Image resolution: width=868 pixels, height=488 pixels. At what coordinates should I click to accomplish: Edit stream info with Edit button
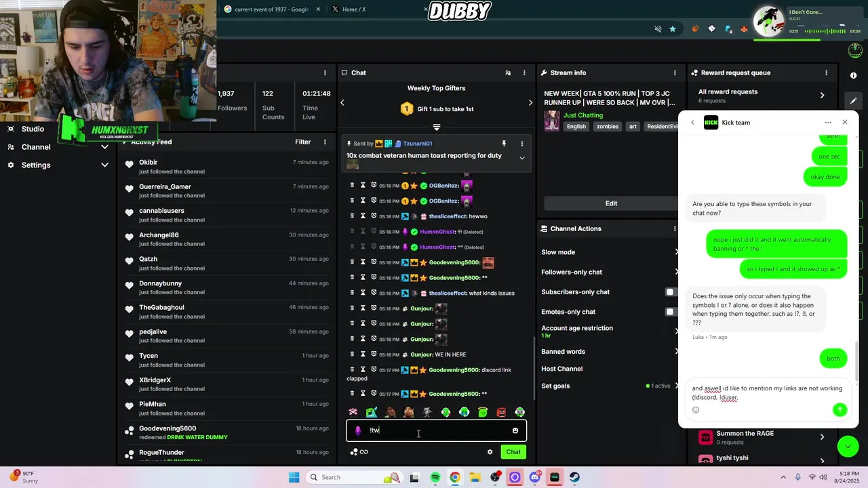(x=611, y=203)
